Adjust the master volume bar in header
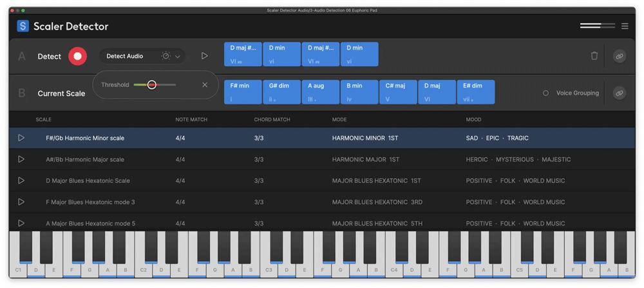The image size is (644, 288). tap(598, 26)
